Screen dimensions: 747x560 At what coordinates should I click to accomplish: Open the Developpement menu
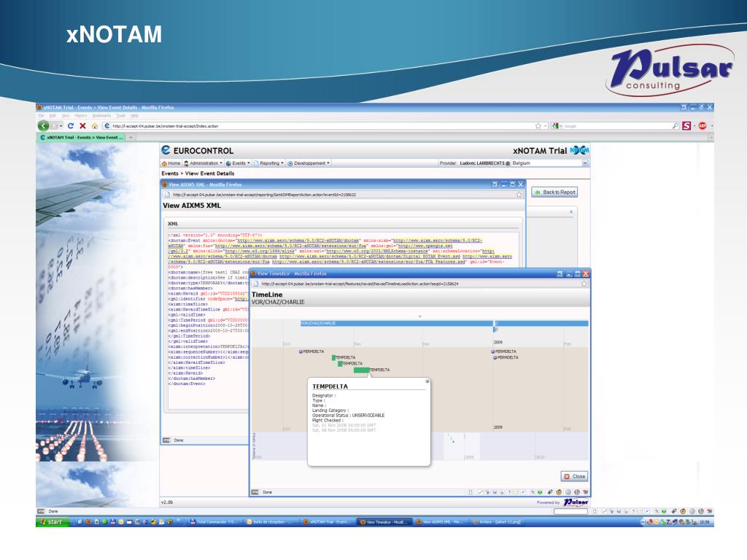309,163
